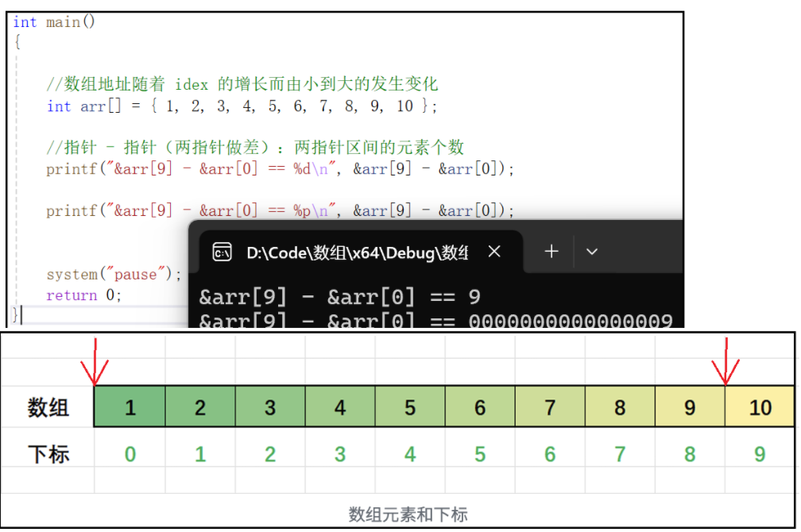801x532 pixels.
Task: Select array cell containing value 7
Action: tap(550, 407)
